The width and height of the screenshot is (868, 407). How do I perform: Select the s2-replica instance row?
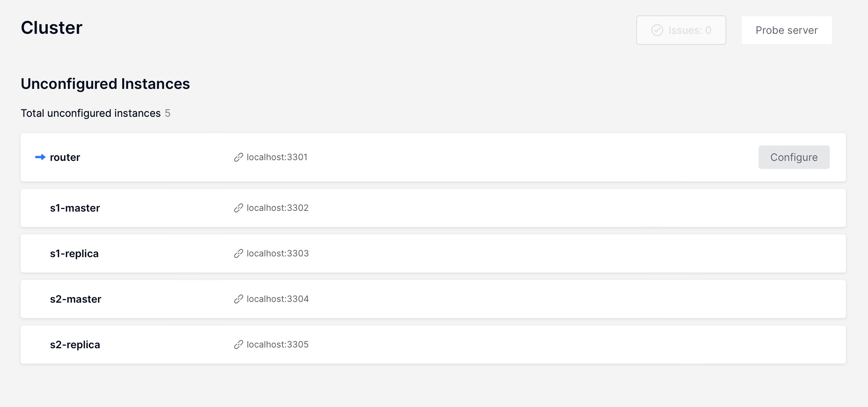(x=433, y=345)
